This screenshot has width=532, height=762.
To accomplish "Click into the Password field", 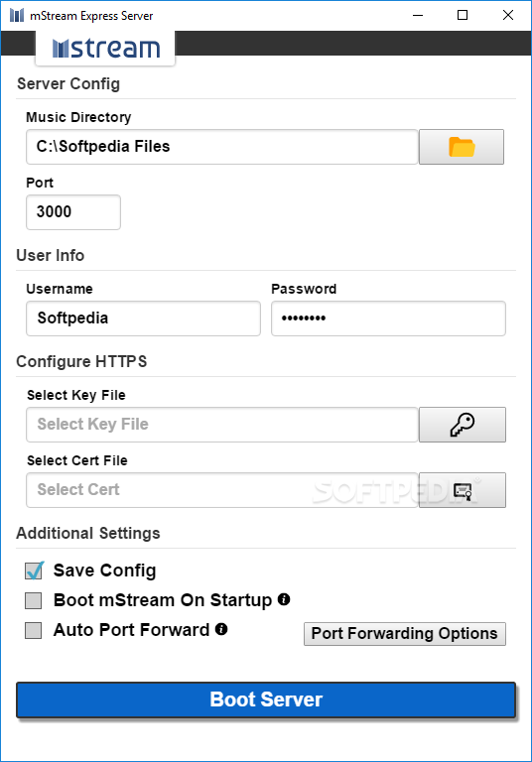I will pos(388,318).
